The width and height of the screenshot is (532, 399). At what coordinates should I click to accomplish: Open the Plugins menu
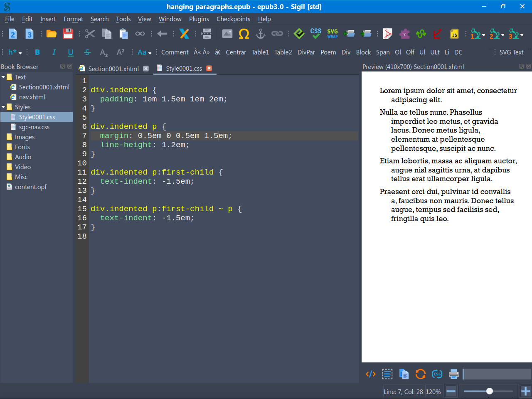[x=199, y=19]
